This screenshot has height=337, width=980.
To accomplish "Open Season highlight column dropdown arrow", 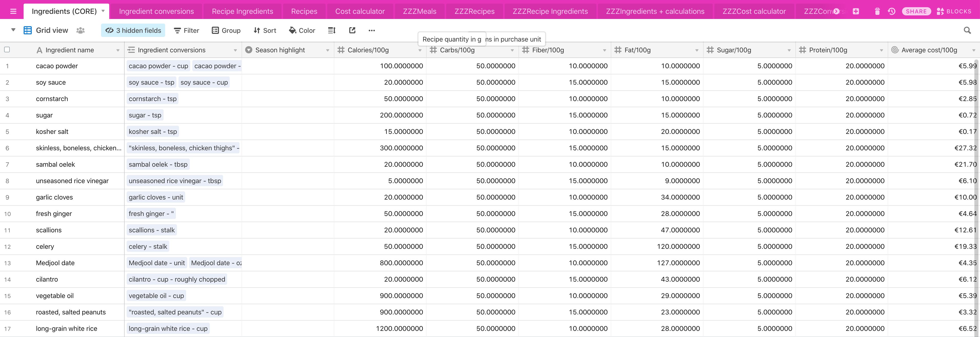I will pos(327,50).
